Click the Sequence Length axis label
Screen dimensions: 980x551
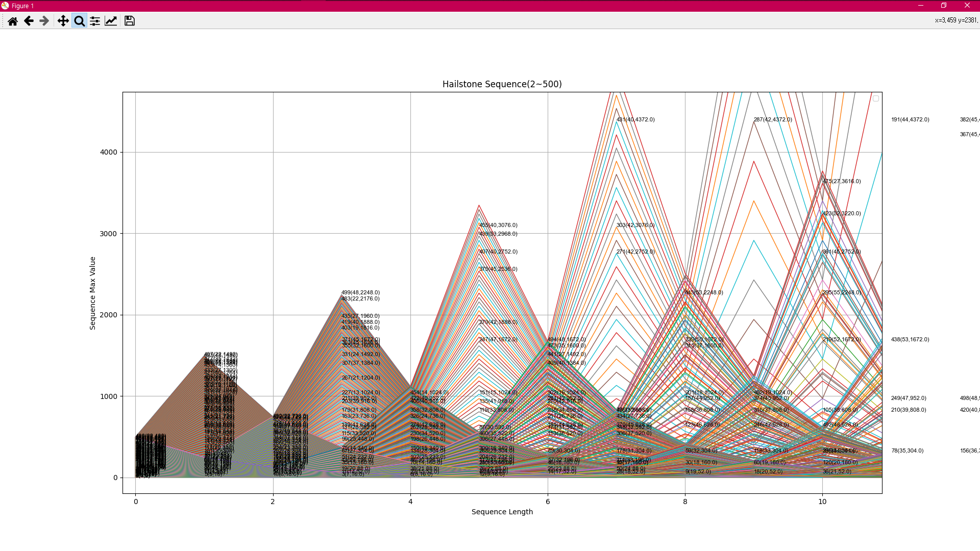[x=502, y=512]
